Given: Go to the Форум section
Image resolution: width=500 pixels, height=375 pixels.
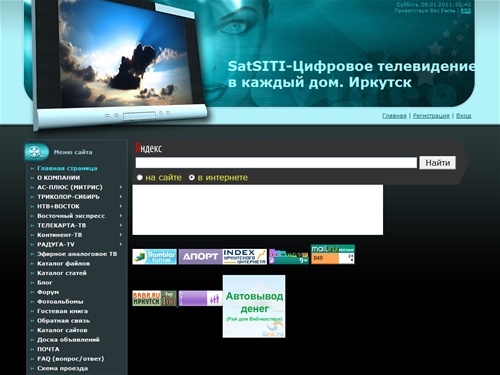Looking at the screenshot, I should [x=48, y=292].
